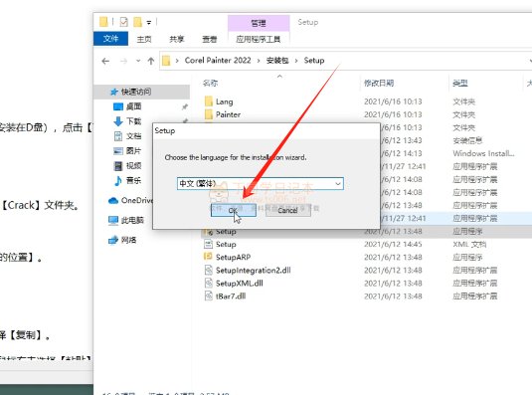The height and width of the screenshot is (395, 532).
Task: Open the 文件 ribbon tab
Action: [x=111, y=39]
